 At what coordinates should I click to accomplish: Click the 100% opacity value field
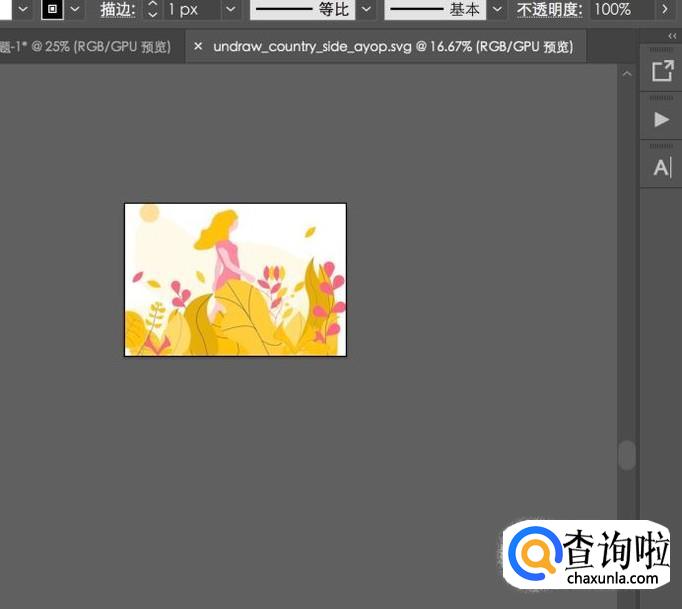tap(622, 9)
